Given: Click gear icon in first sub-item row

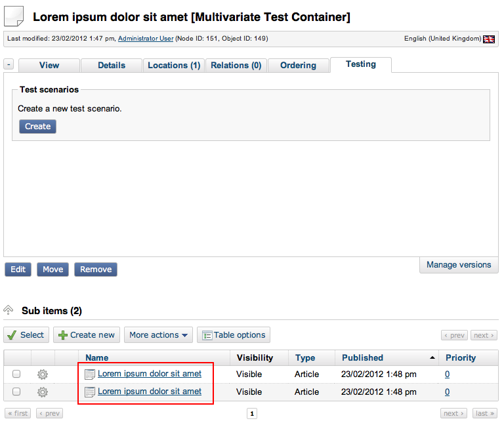Looking at the screenshot, I should click(43, 374).
